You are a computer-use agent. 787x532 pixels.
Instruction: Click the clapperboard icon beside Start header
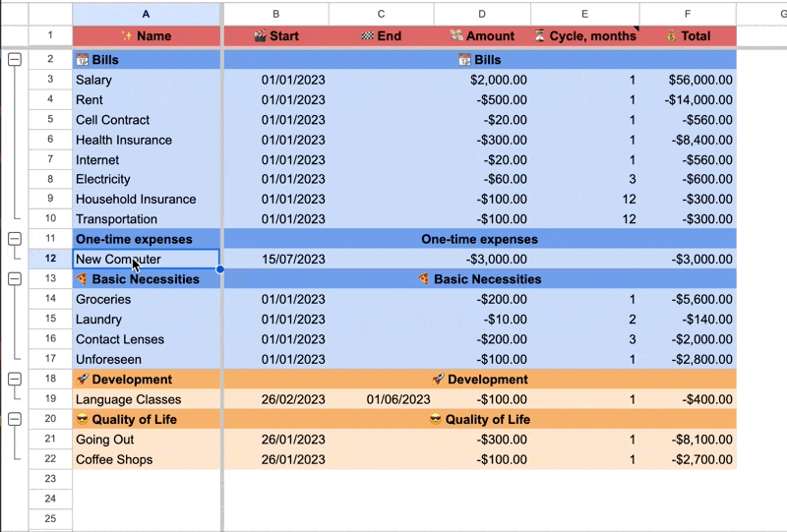(260, 36)
